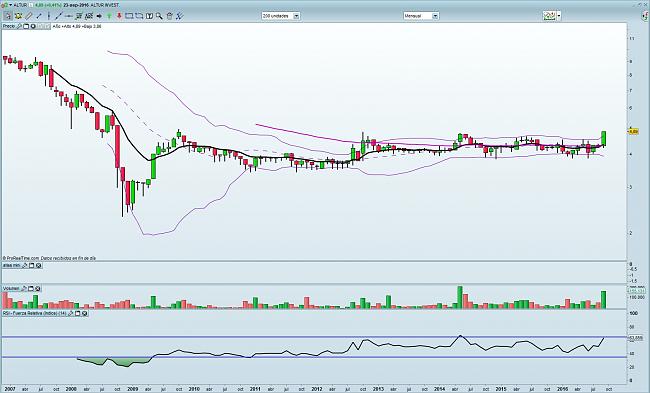Click the 2012 label on time axis
The image size is (650, 393).
(x=317, y=389)
